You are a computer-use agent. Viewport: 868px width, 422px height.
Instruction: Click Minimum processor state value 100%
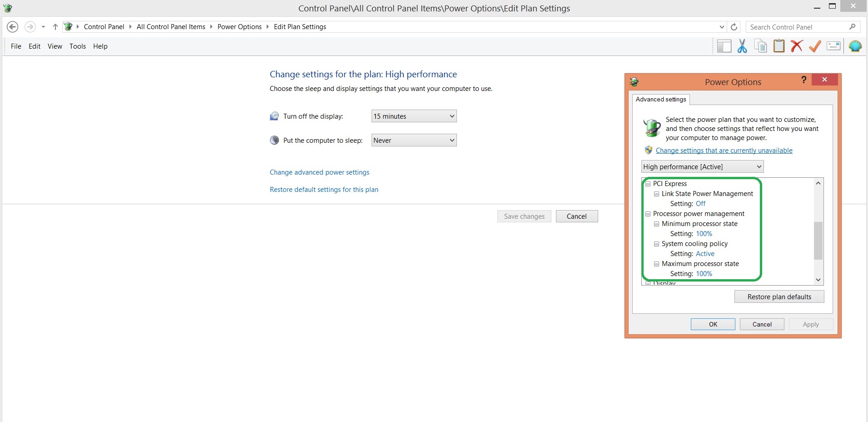tap(704, 234)
